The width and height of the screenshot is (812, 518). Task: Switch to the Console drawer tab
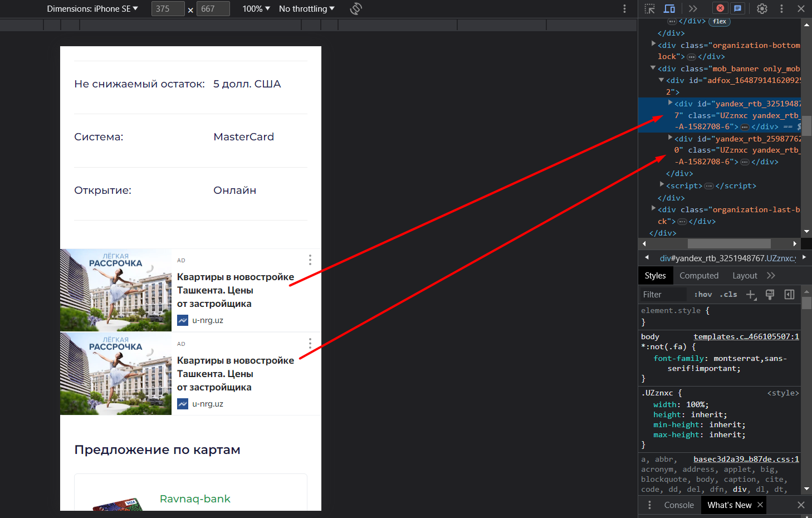point(679,505)
